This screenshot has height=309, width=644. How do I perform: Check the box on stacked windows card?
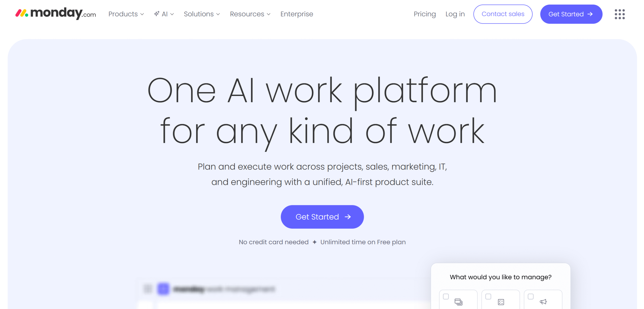tap(446, 296)
